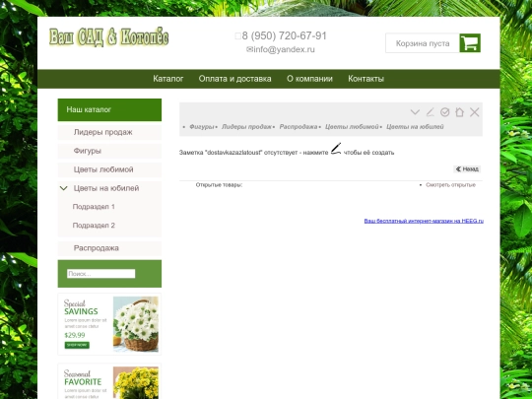Open the "Special Savings" banner

point(109,324)
